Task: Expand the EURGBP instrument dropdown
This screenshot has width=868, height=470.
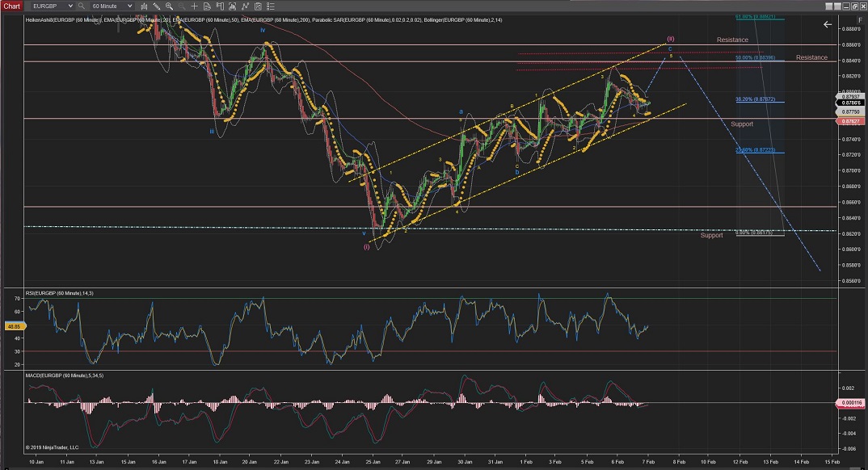Action: (70, 6)
